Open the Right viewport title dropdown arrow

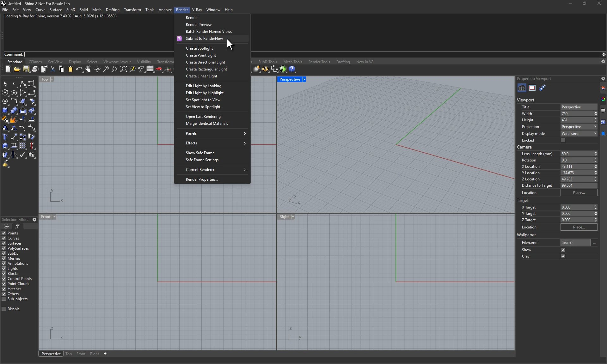293,217
